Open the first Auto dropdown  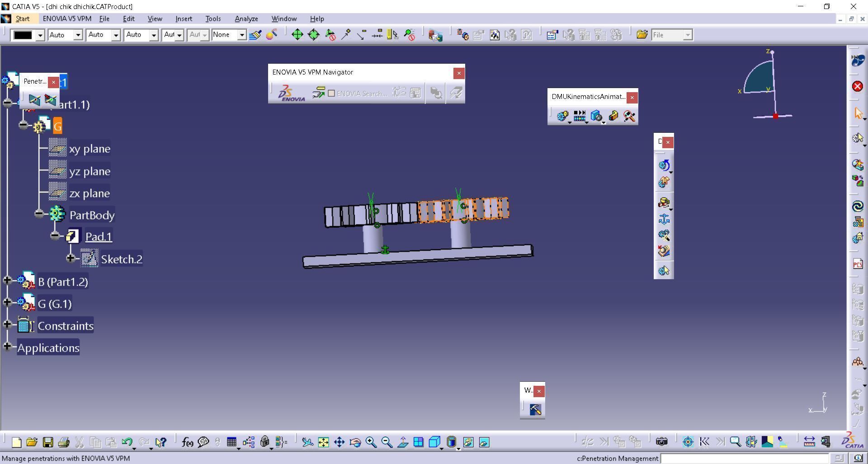78,35
